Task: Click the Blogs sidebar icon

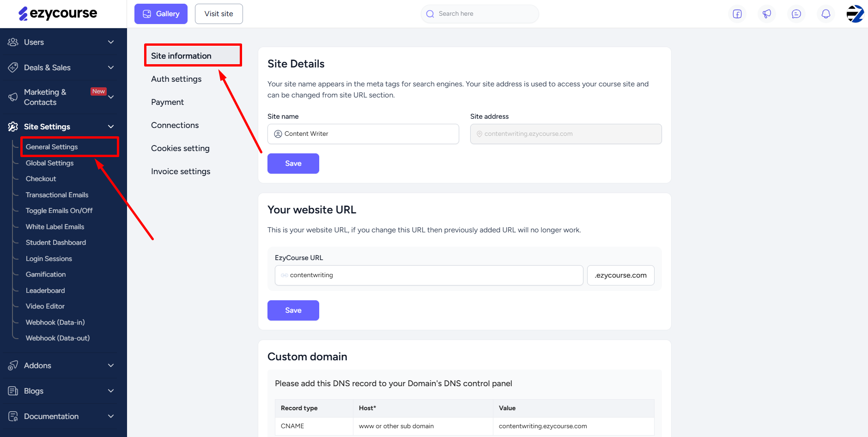Action: pyautogui.click(x=13, y=391)
